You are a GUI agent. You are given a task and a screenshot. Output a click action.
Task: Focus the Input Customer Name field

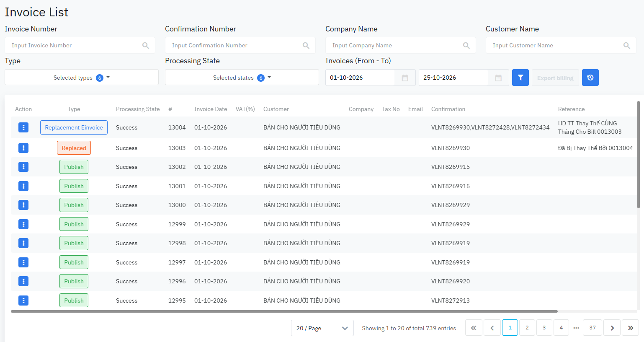click(561, 45)
